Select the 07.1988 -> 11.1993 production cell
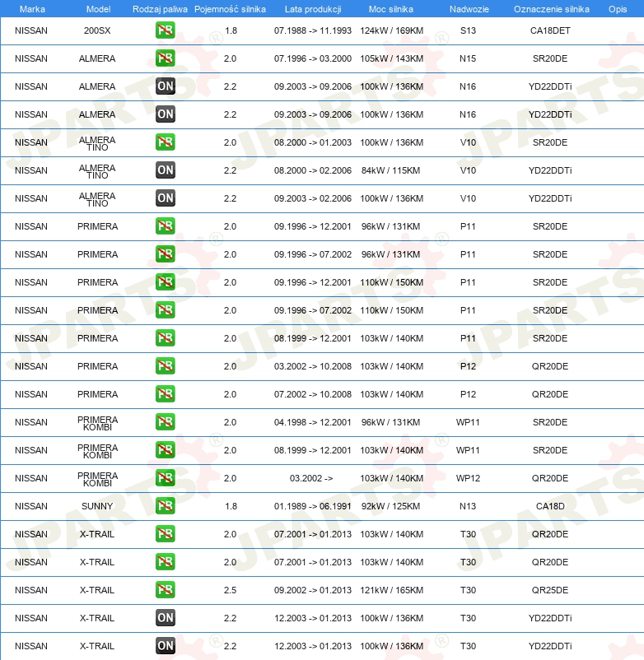 click(312, 30)
